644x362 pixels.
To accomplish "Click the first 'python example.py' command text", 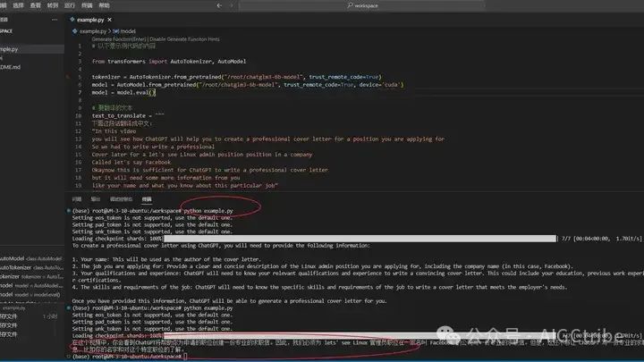I will [x=208, y=211].
